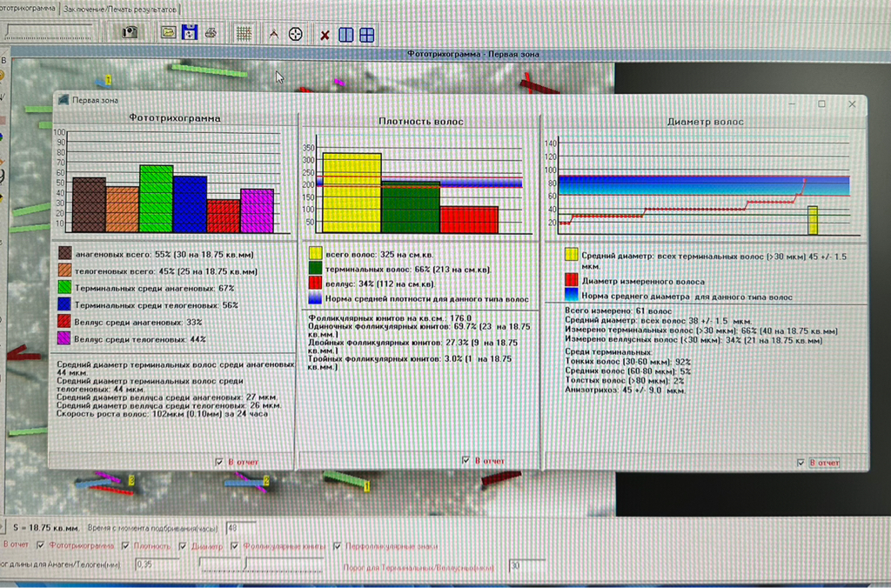Click the dark green terminal hair density bar
This screenshot has height=588, width=891.
[x=411, y=207]
